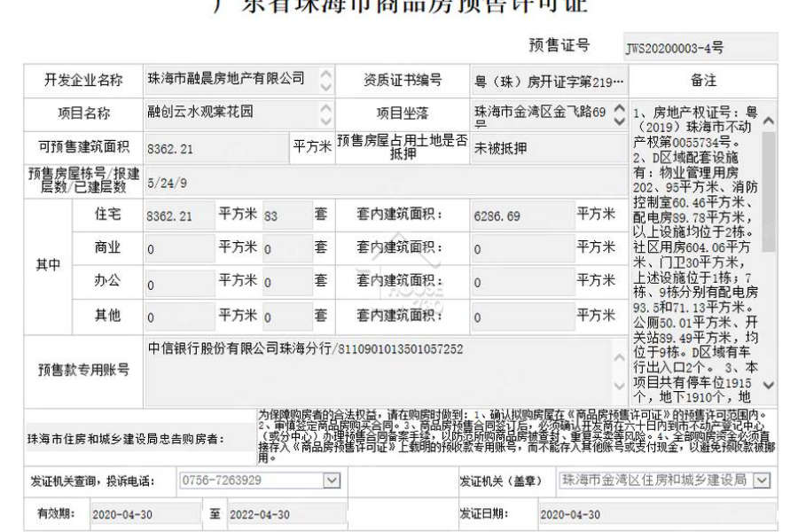This screenshot has height=532, width=798.
Task: Click the down arrow in project name field
Action: click(325, 121)
